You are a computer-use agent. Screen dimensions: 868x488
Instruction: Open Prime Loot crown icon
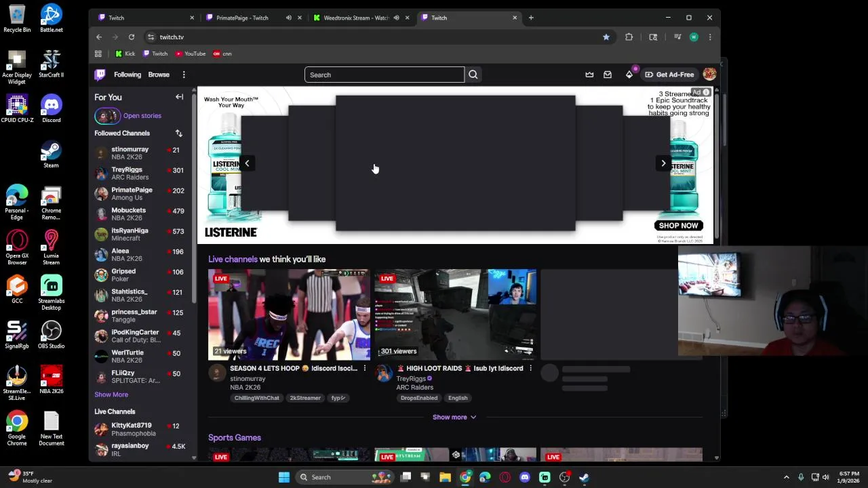[589, 75]
